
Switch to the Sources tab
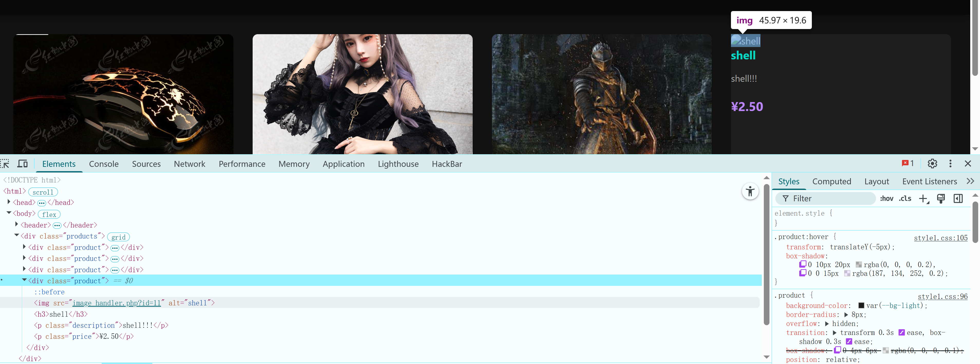pos(146,164)
